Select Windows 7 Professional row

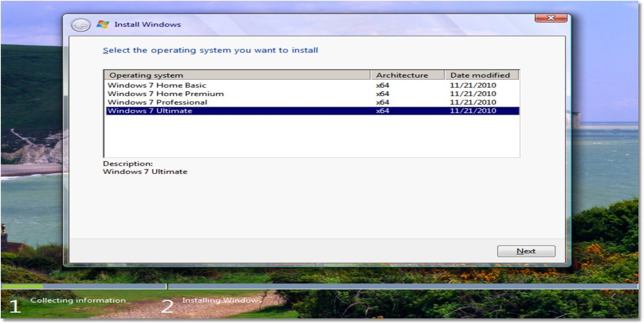click(312, 102)
